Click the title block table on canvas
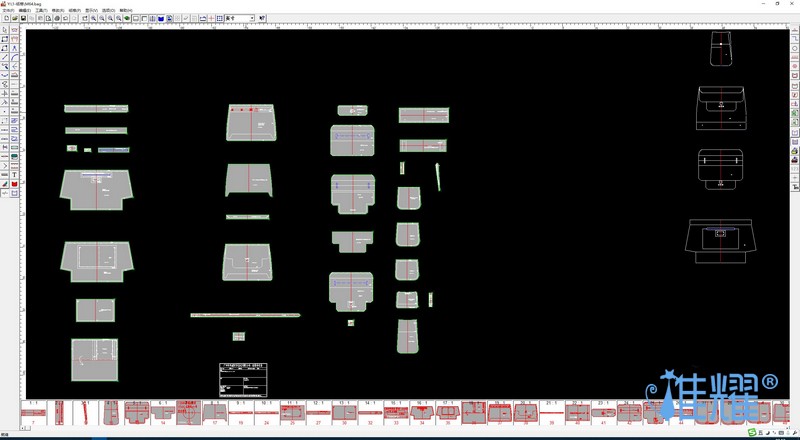Viewport: 800px width, 440px height. (x=246, y=378)
